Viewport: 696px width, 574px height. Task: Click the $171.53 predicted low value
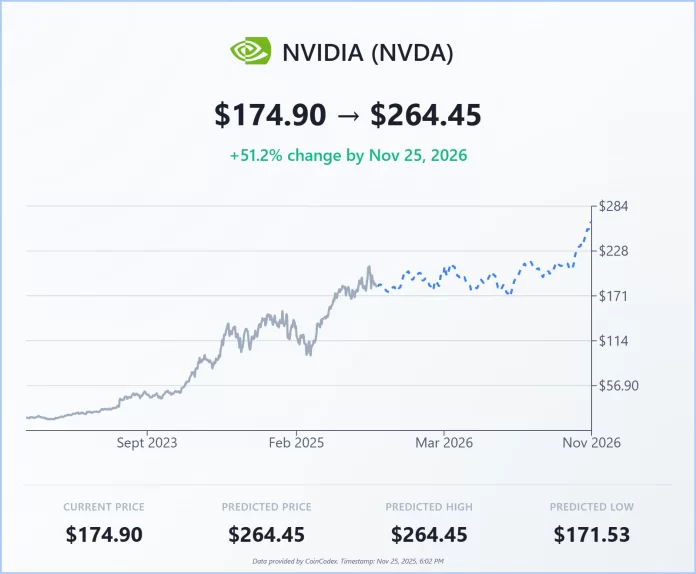click(592, 535)
